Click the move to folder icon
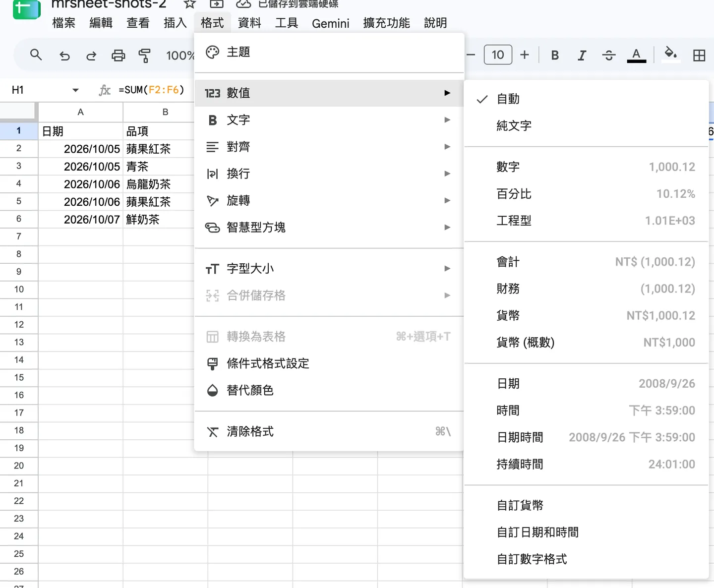 tap(217, 4)
